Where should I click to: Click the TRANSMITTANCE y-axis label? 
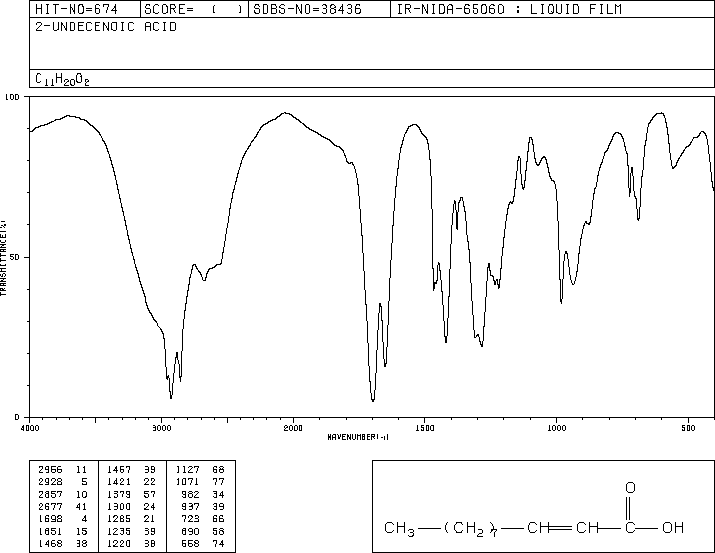pos(3,258)
